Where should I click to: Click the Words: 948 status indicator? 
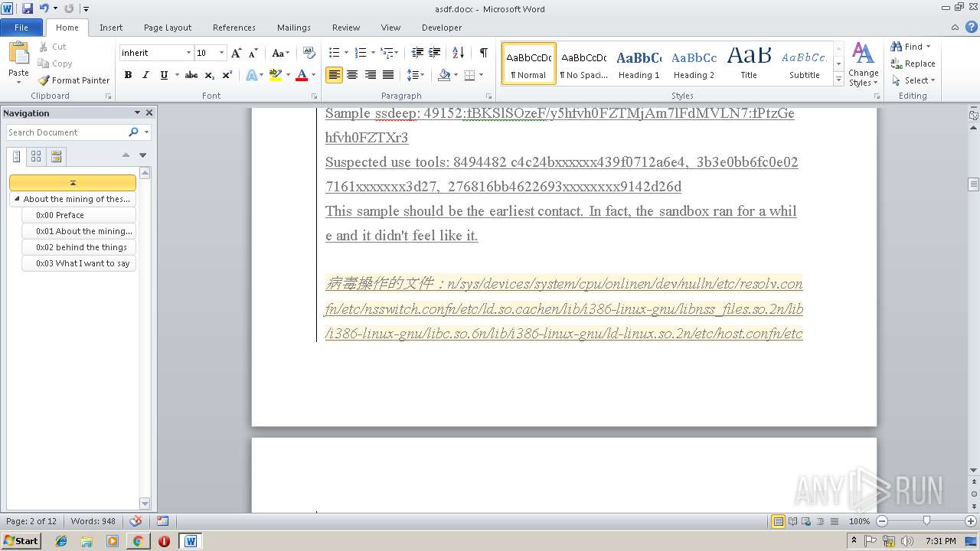tap(93, 521)
